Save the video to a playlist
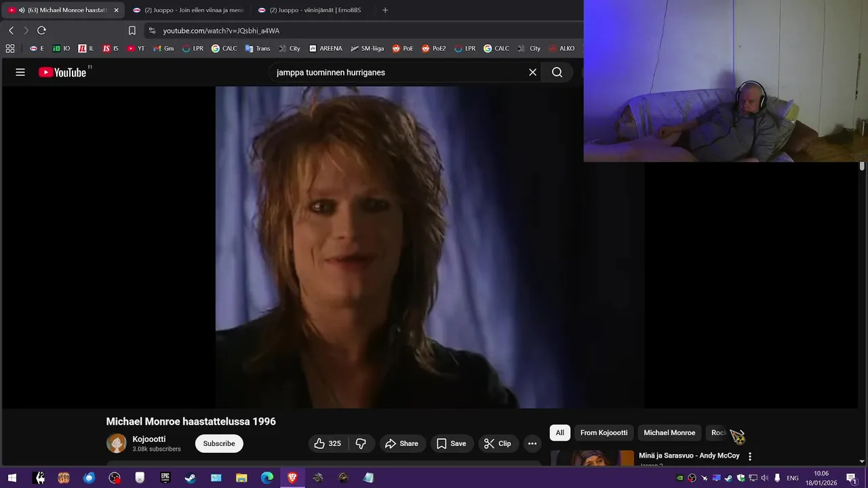 point(452,443)
